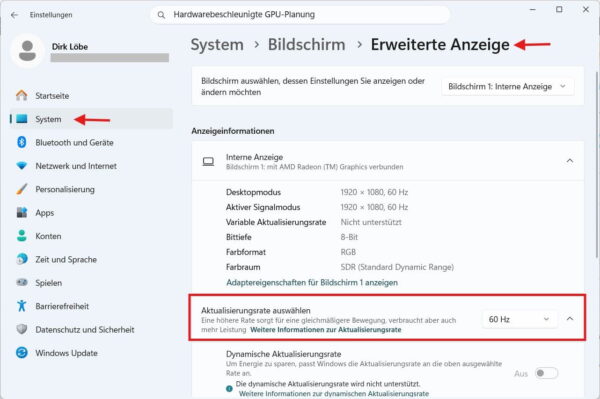This screenshot has height=399, width=600.
Task: Click the Konten person icon
Action: 22,236
